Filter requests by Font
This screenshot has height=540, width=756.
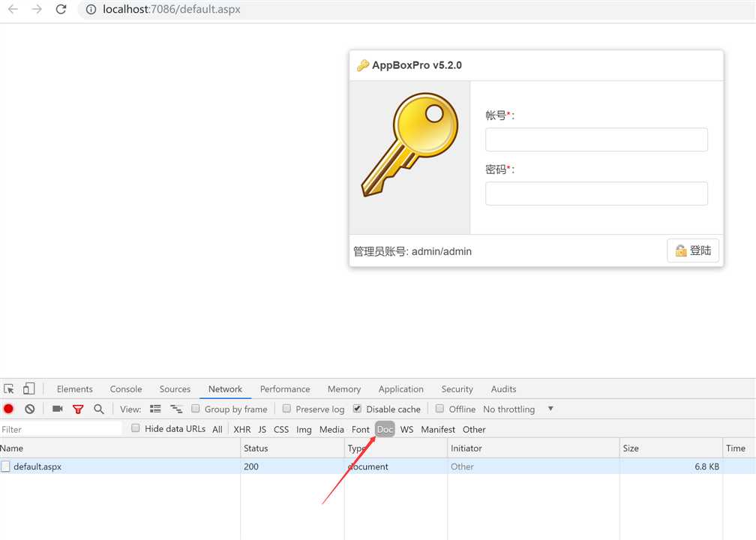tap(360, 429)
